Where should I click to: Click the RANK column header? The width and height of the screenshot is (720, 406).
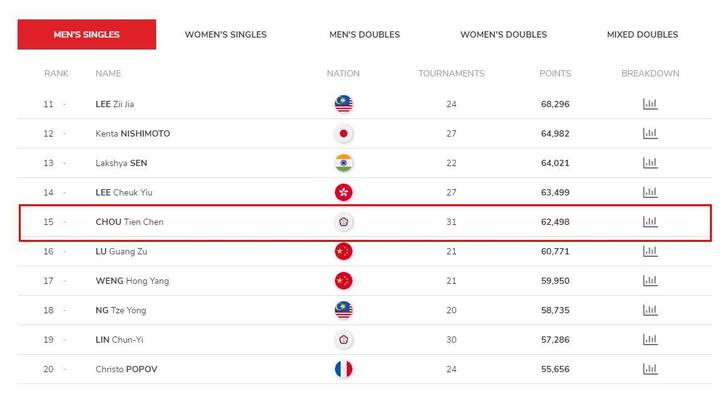coord(56,73)
